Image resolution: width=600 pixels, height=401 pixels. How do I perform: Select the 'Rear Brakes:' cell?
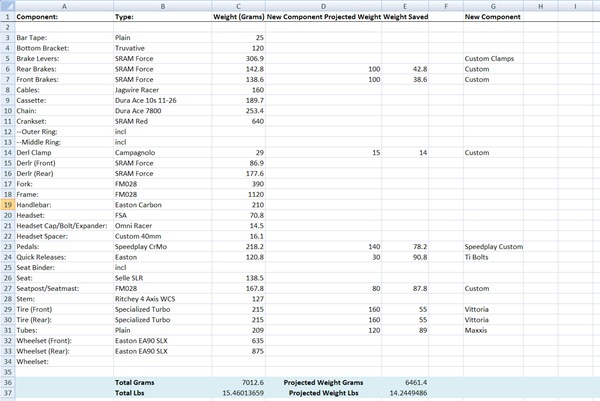coord(64,69)
